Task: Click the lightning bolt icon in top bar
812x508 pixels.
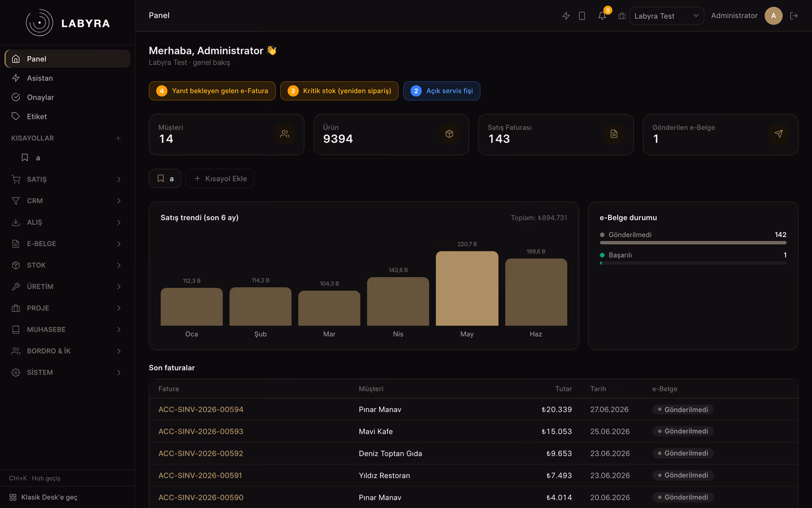Action: [x=566, y=16]
